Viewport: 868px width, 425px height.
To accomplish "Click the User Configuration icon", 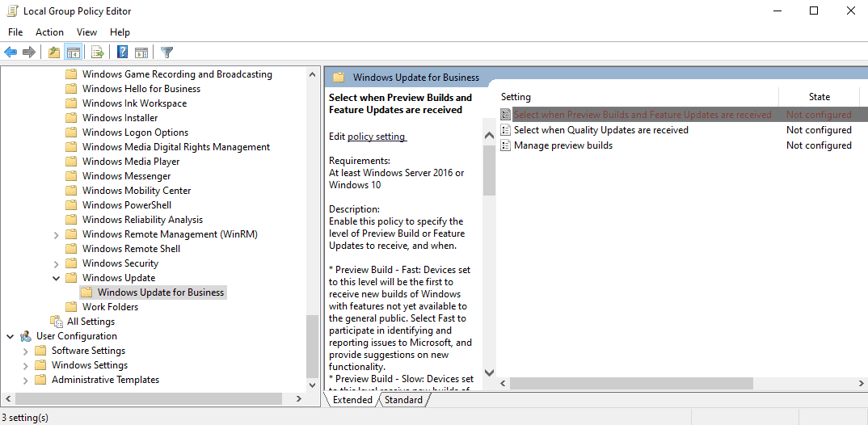I will pos(26,336).
